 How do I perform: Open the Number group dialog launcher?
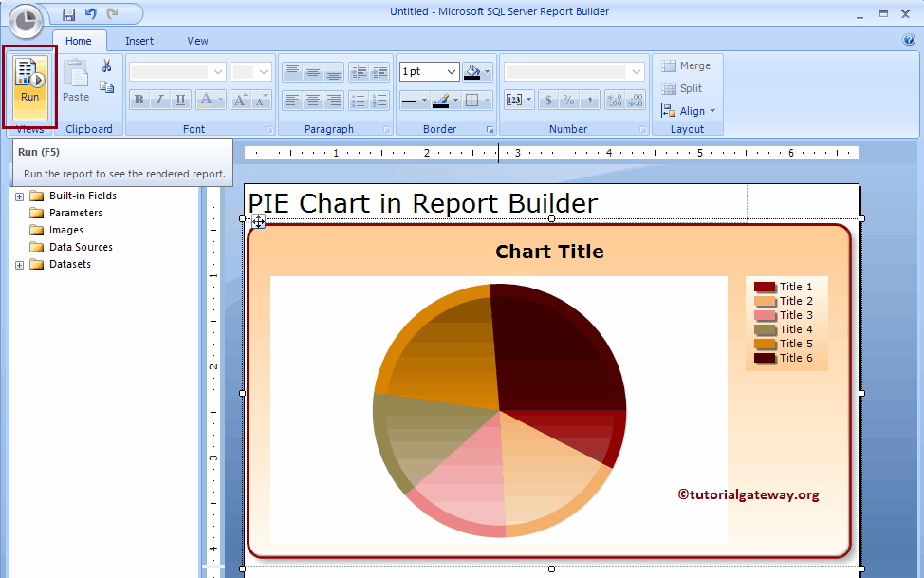point(643,130)
